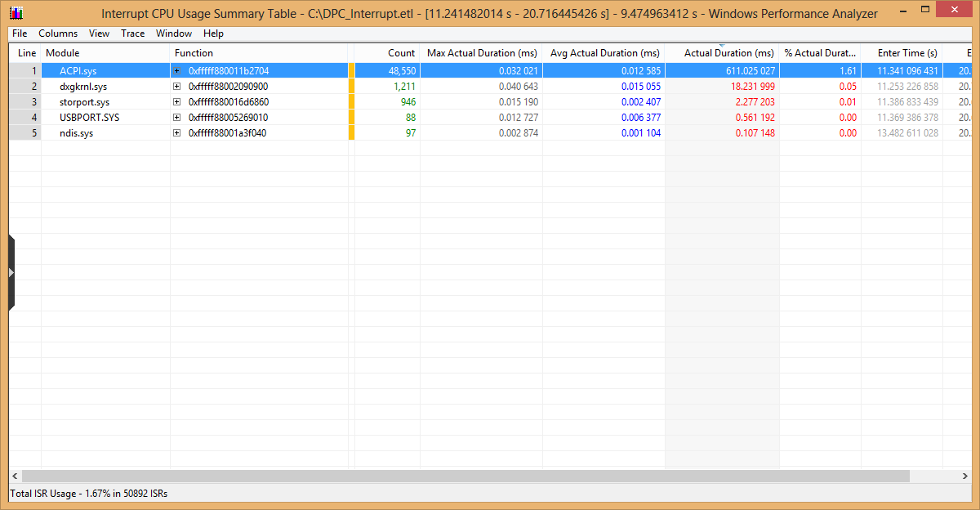980x510 pixels.
Task: Click the Actual Duration (ms) column header
Action: point(722,53)
